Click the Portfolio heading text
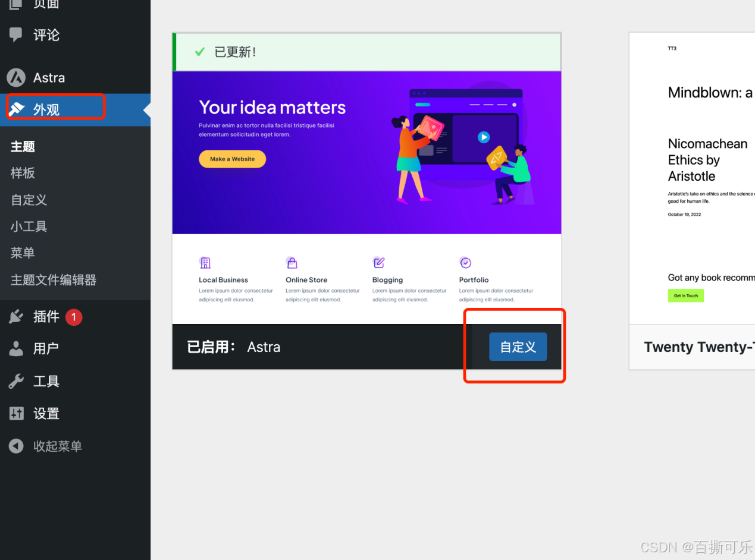 click(x=474, y=280)
